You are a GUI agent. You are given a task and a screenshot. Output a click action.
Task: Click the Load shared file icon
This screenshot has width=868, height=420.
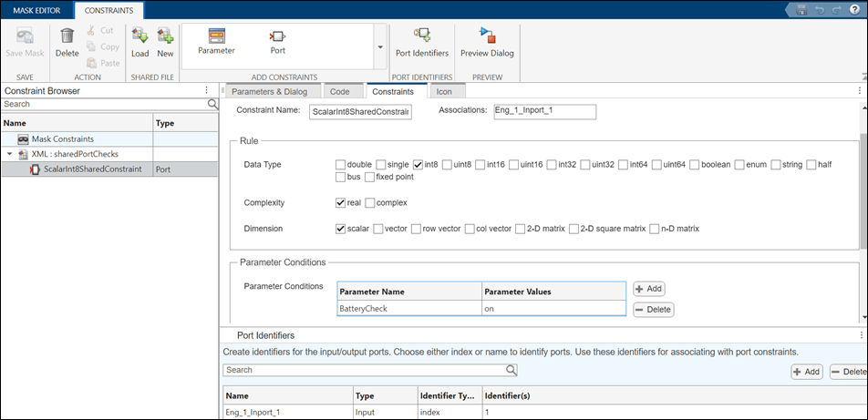[139, 37]
